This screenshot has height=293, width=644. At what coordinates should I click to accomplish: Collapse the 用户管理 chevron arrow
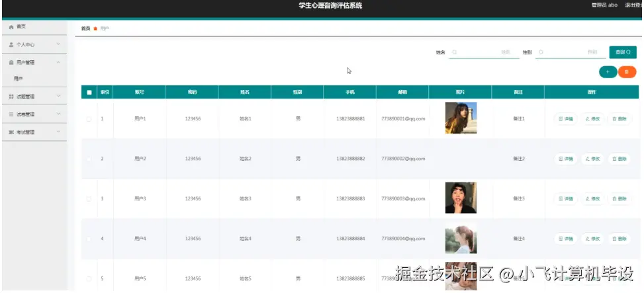58,62
